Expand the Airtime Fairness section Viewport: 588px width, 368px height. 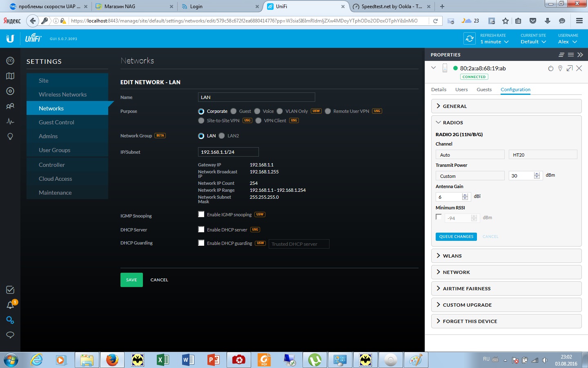pyautogui.click(x=506, y=288)
